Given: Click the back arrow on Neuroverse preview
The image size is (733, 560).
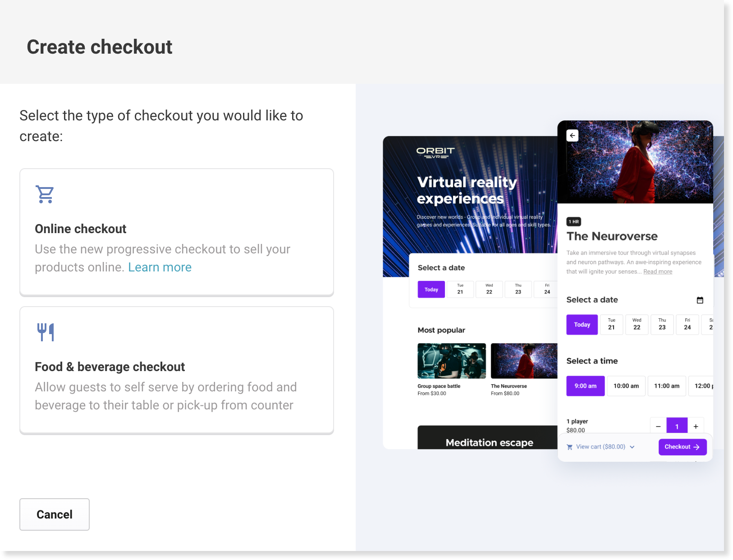Looking at the screenshot, I should click(x=572, y=135).
